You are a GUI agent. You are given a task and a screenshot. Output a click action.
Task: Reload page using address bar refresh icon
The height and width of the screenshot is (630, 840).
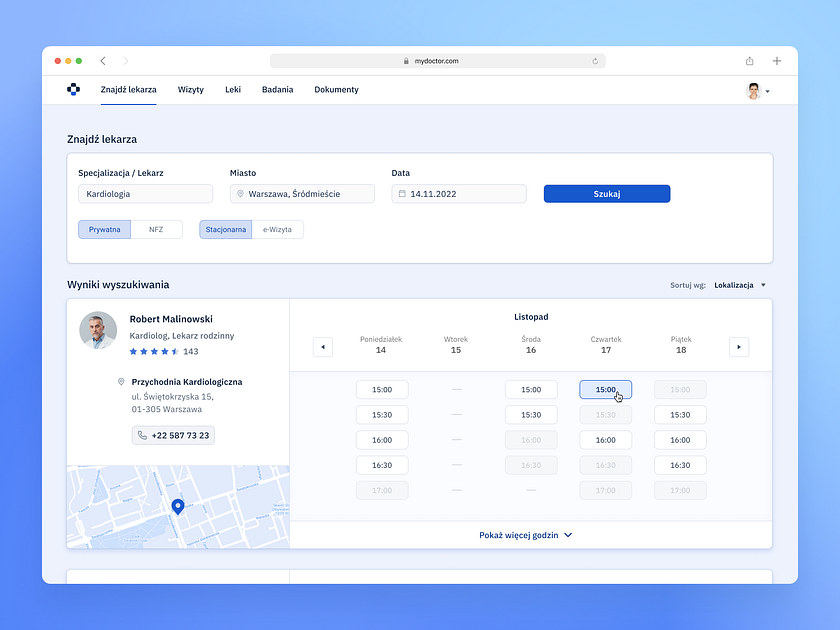[x=595, y=61]
